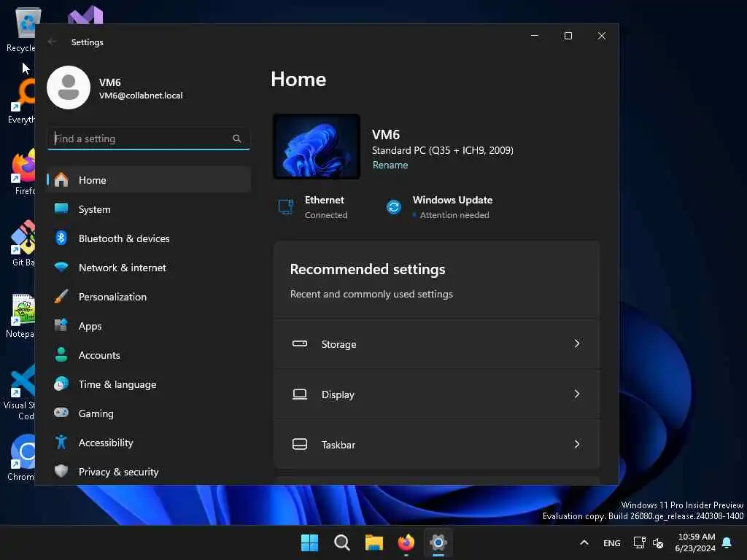Open Firefox from the taskbar
The height and width of the screenshot is (560, 747).
click(406, 542)
